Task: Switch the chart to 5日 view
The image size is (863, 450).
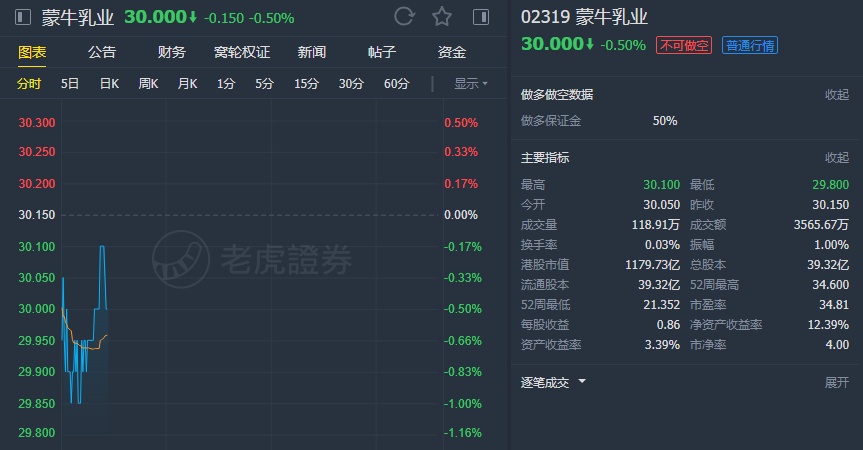Action: 70,84
